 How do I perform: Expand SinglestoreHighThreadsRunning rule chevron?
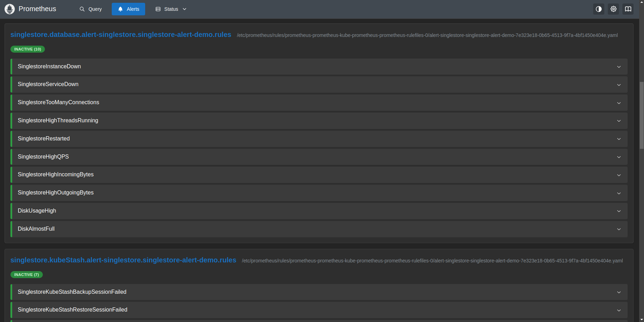click(x=619, y=121)
